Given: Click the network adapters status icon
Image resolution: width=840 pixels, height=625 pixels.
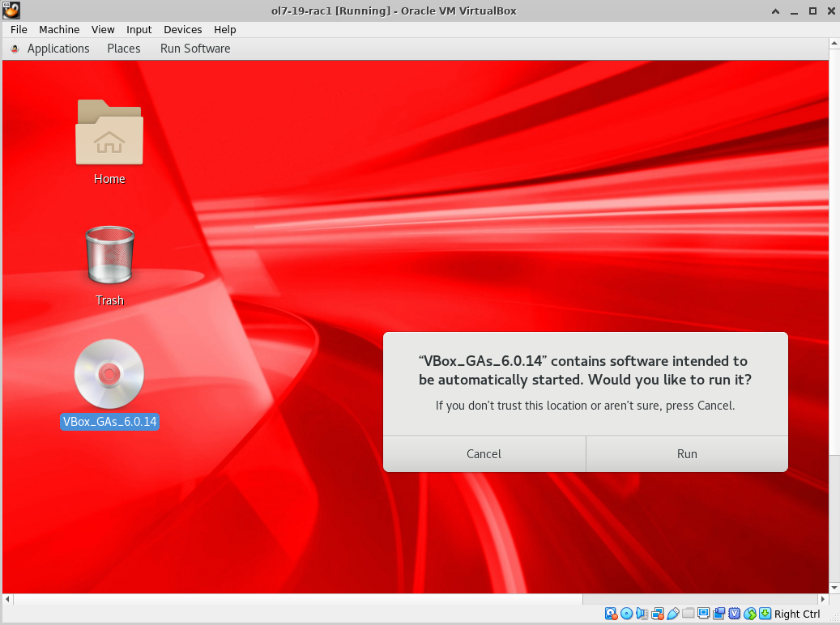Looking at the screenshot, I should click(658, 614).
